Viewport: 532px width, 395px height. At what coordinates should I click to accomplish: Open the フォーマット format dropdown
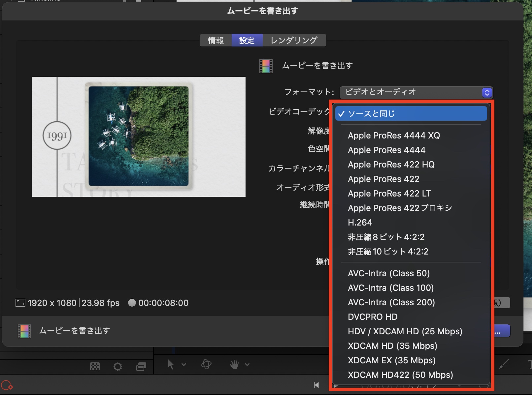[416, 92]
